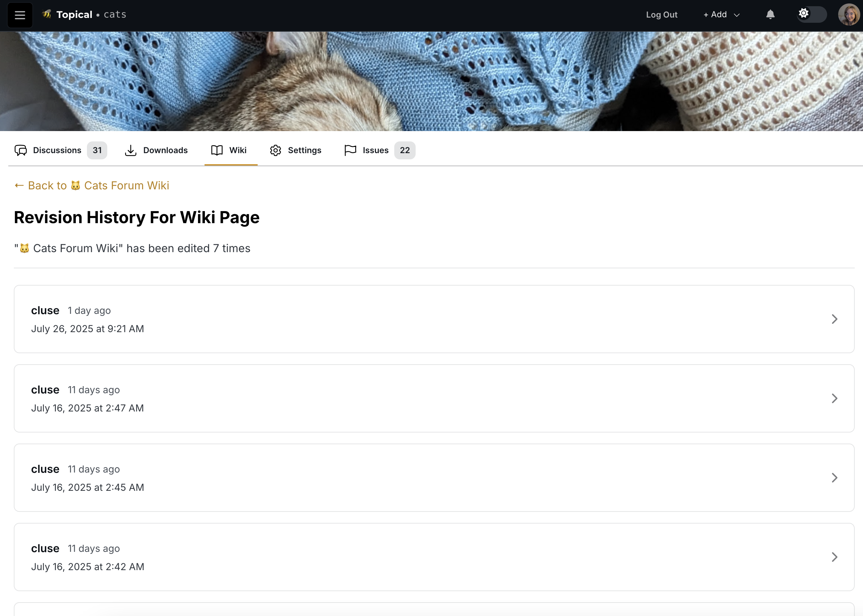Click the Issues count badge 22
The image size is (863, 616).
click(405, 150)
